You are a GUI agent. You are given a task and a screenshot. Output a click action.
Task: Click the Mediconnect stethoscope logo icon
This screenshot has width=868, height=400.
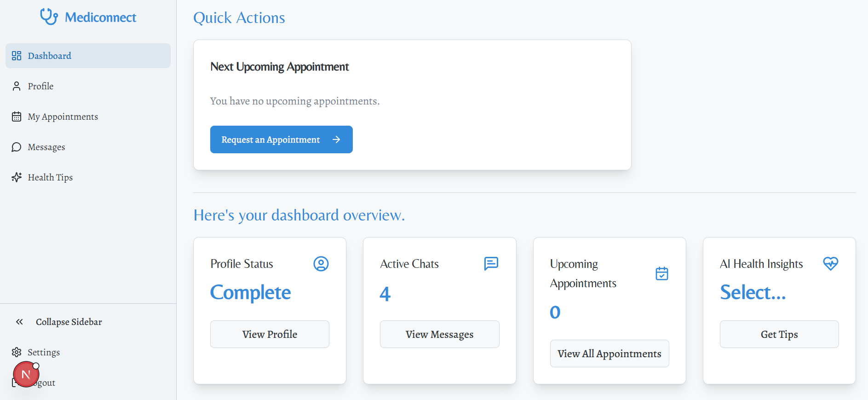click(49, 17)
